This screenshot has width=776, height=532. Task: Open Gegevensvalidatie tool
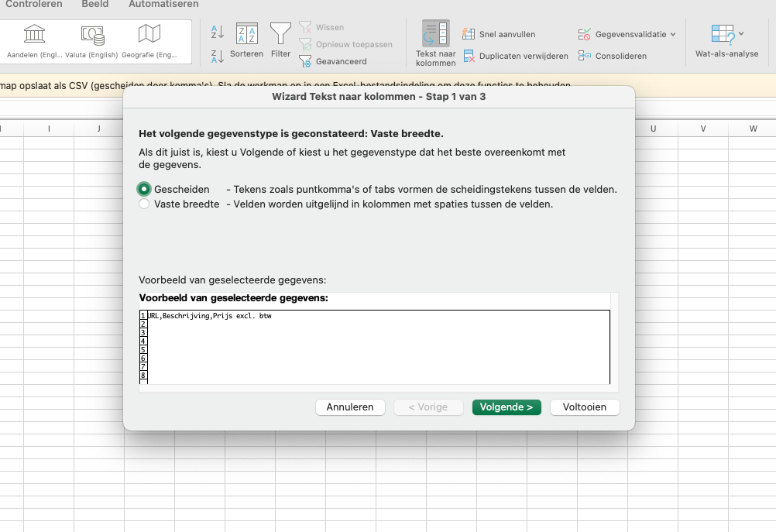click(x=622, y=34)
